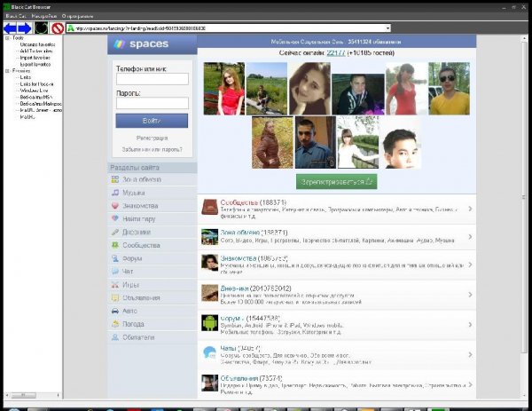Expand the Чаты row chevron
532x411 pixels.
[x=470, y=354]
